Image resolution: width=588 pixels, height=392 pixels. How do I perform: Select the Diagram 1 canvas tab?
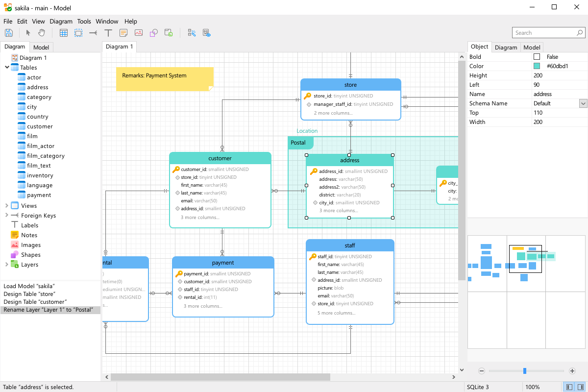pyautogui.click(x=120, y=47)
